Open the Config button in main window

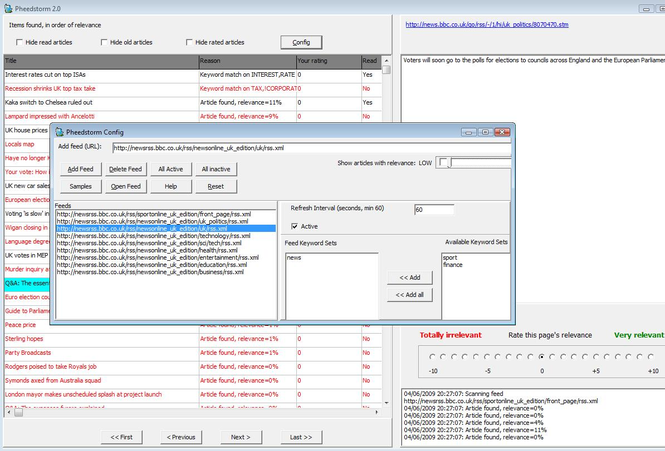[x=301, y=42]
